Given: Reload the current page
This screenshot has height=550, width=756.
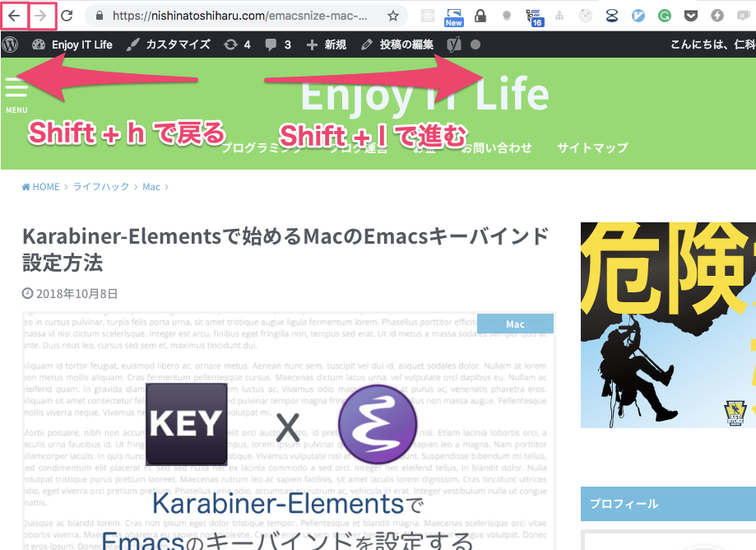Looking at the screenshot, I should coord(67,14).
